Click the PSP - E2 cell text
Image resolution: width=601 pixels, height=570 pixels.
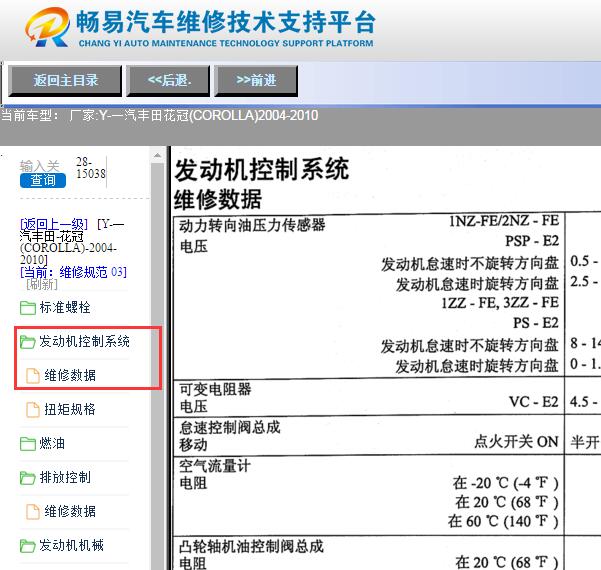click(x=532, y=241)
